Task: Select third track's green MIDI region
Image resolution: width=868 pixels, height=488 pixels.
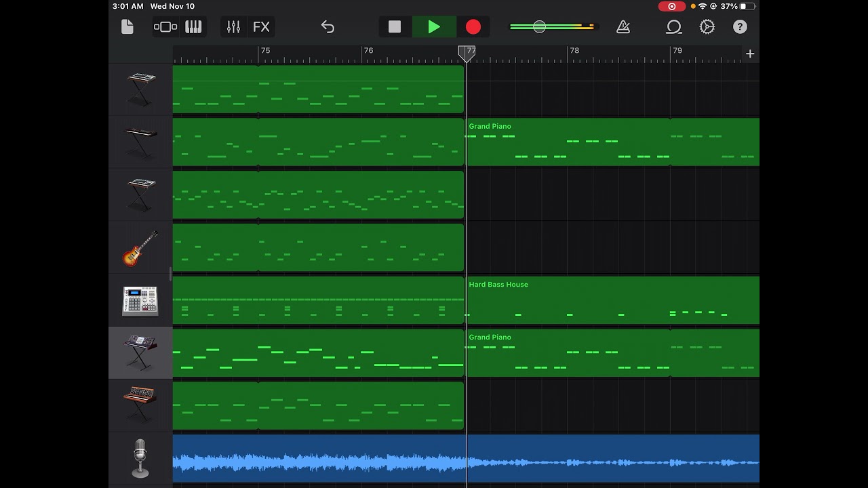Action: coord(318,195)
